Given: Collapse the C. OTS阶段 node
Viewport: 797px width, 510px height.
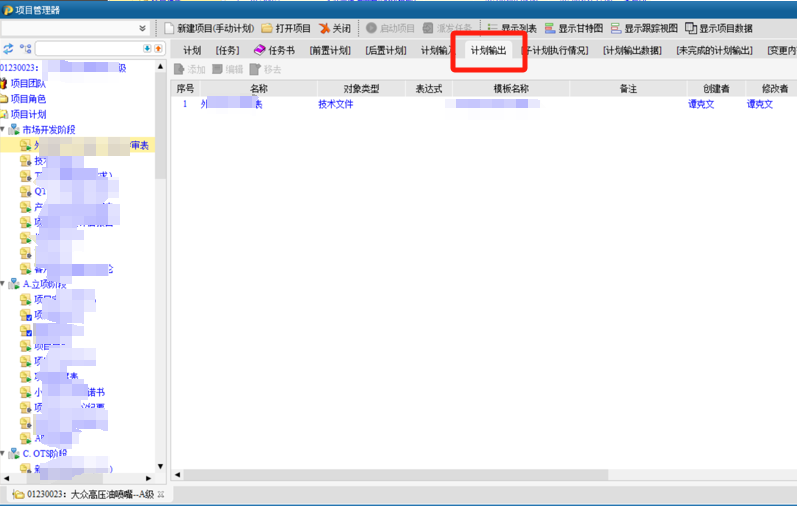Looking at the screenshot, I should pos(3,453).
